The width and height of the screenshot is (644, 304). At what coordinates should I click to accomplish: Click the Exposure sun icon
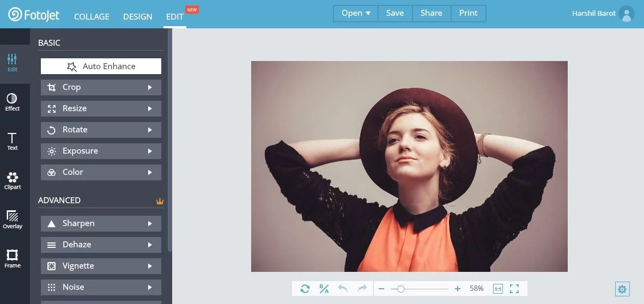click(51, 151)
